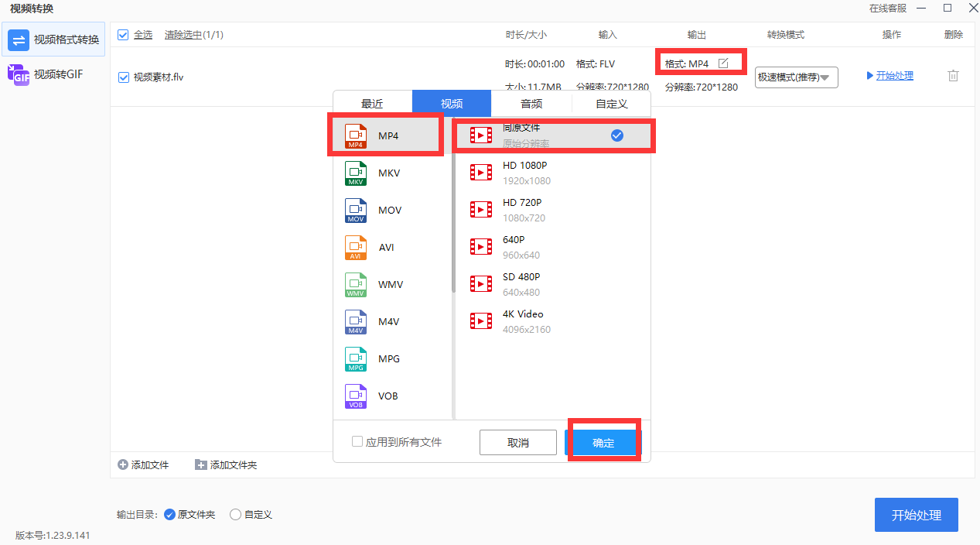
Task: Click the large 开始处理 button
Action: click(x=917, y=515)
